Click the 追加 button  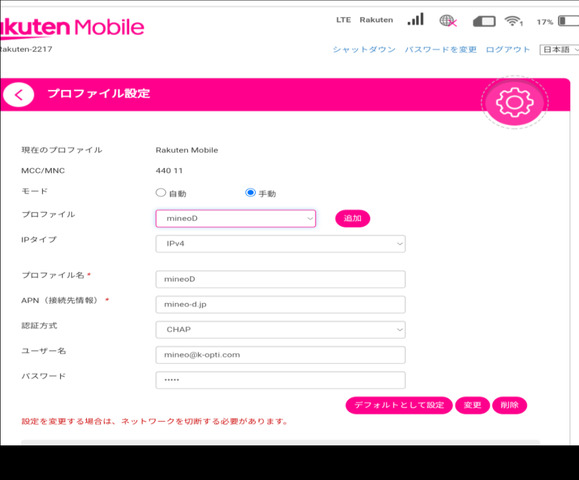click(353, 218)
